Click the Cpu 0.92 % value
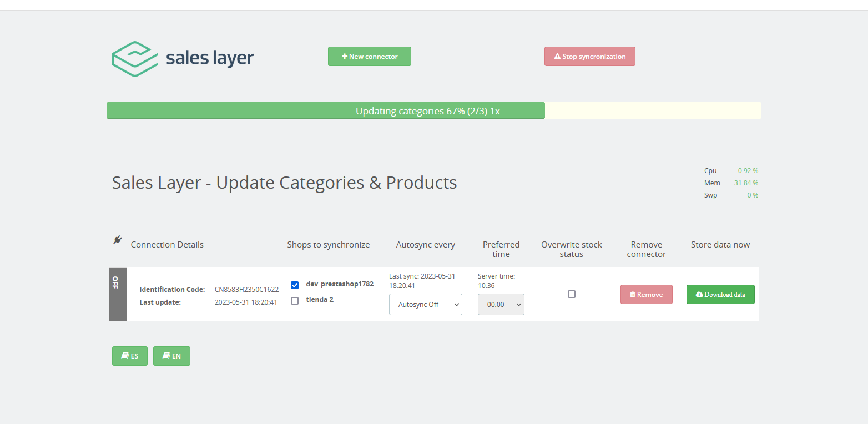This screenshot has width=868, height=424. [748, 170]
